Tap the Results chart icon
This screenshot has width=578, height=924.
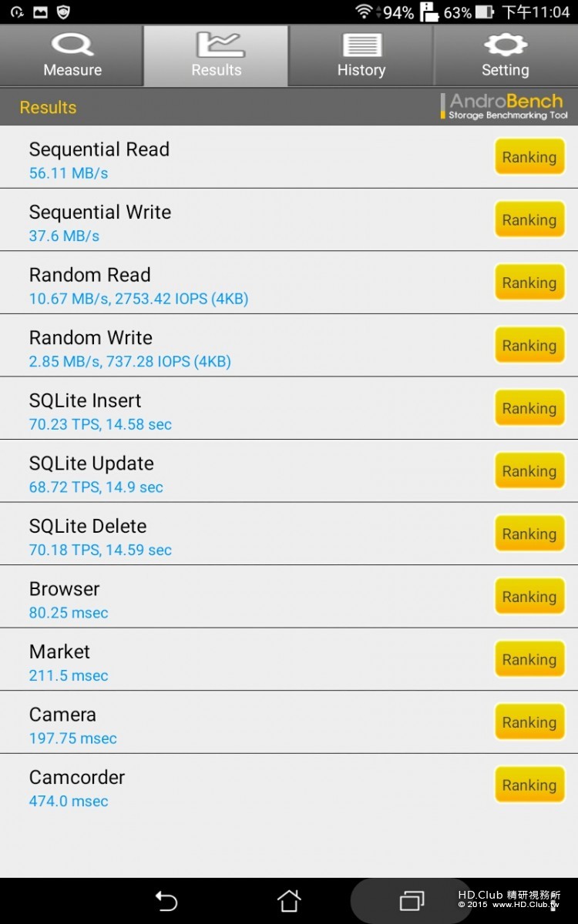[217, 45]
